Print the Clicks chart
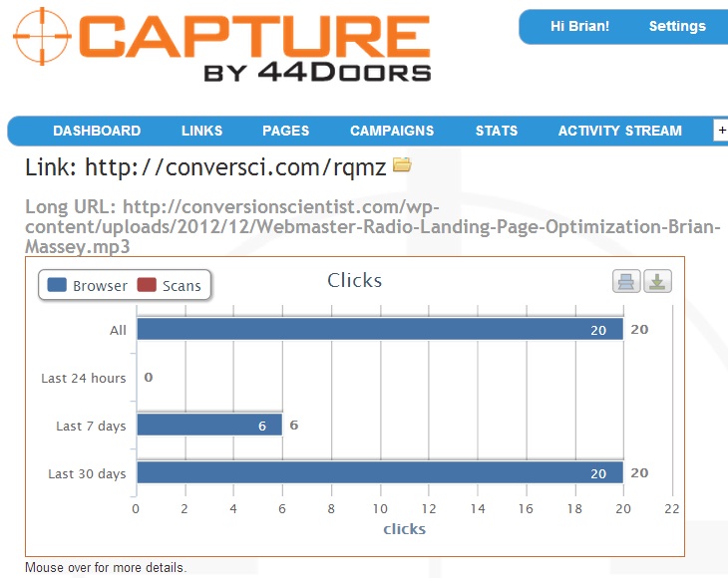This screenshot has width=728, height=578. point(626,281)
